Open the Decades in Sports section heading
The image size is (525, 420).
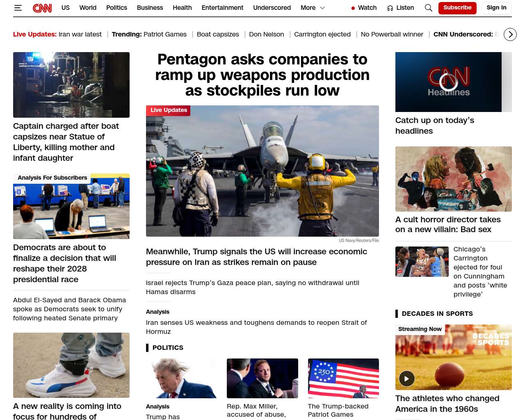click(437, 314)
